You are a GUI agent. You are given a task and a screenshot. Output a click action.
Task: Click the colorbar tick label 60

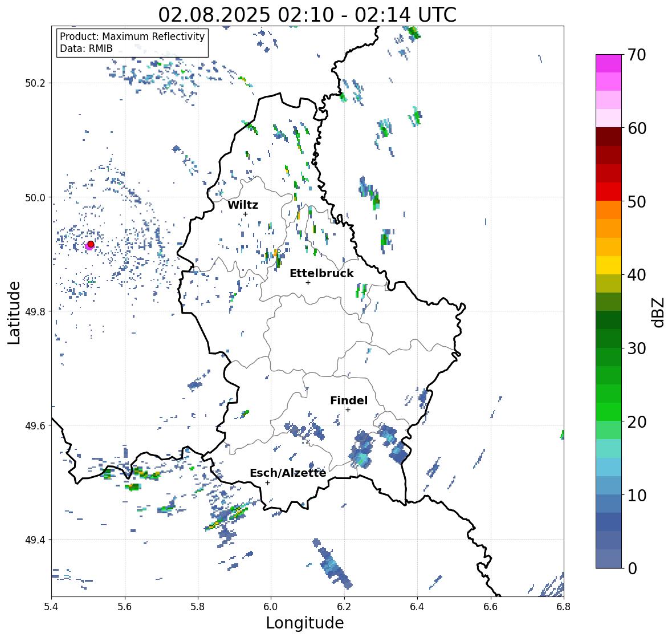[x=637, y=128]
